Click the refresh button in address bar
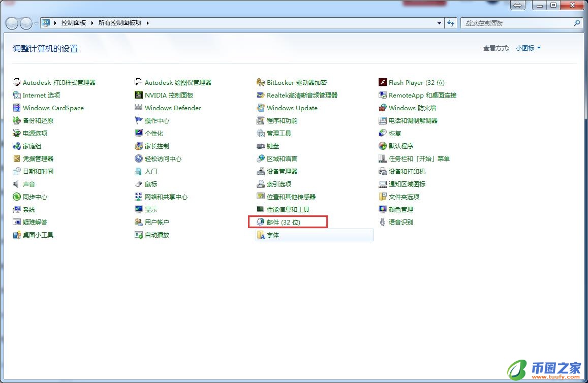Image resolution: width=588 pixels, height=383 pixels. point(451,23)
